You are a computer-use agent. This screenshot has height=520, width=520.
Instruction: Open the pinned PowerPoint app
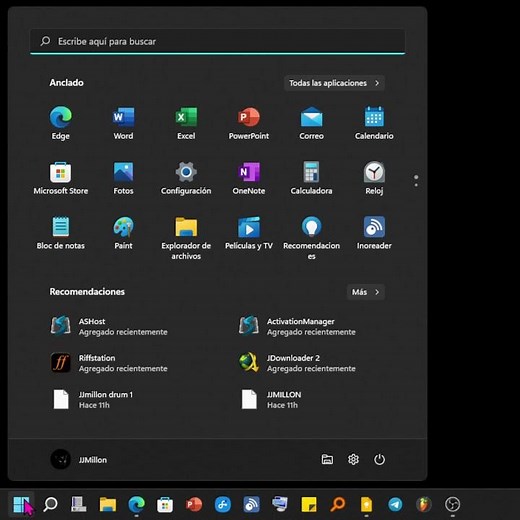[249, 123]
